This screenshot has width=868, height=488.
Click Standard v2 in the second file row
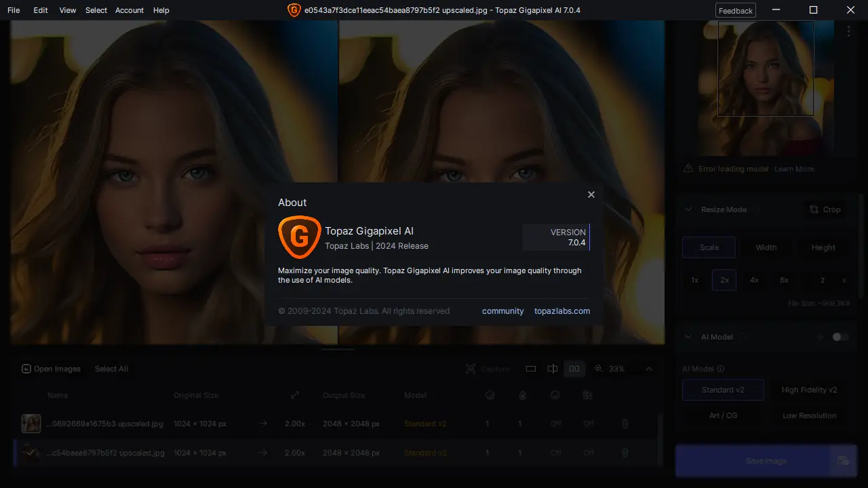click(425, 453)
